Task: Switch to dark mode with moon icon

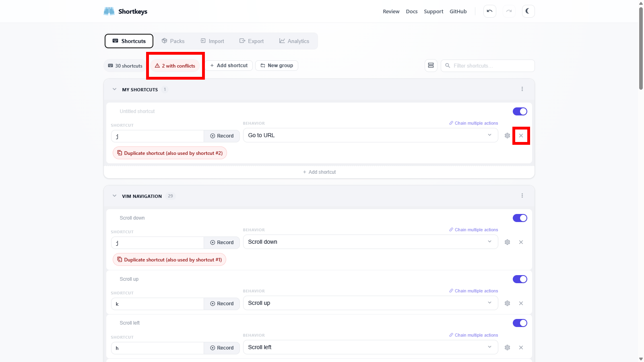Action: point(528,11)
